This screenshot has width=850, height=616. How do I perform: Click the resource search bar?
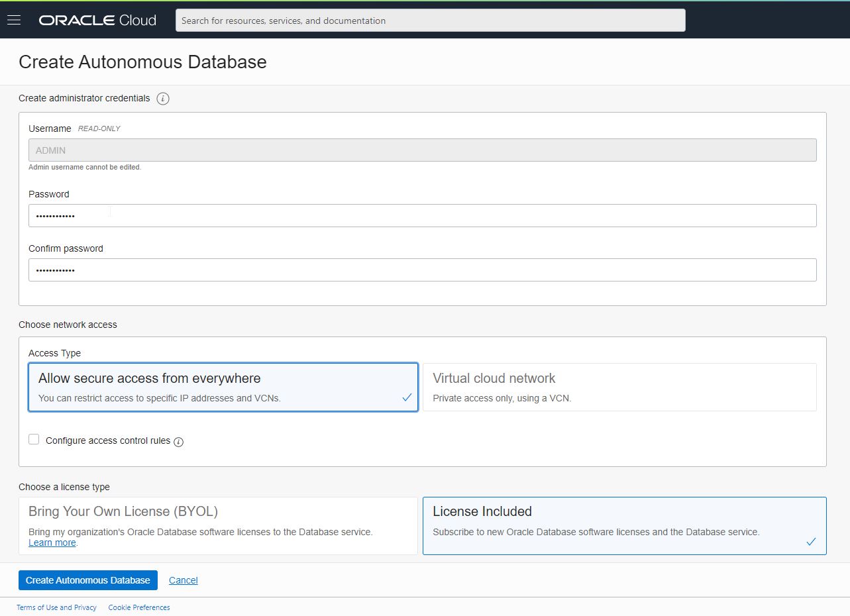click(429, 20)
